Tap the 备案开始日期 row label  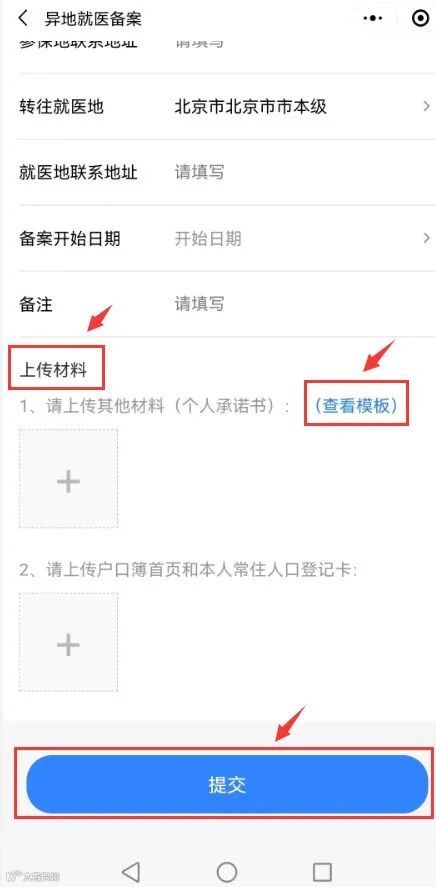tap(70, 239)
